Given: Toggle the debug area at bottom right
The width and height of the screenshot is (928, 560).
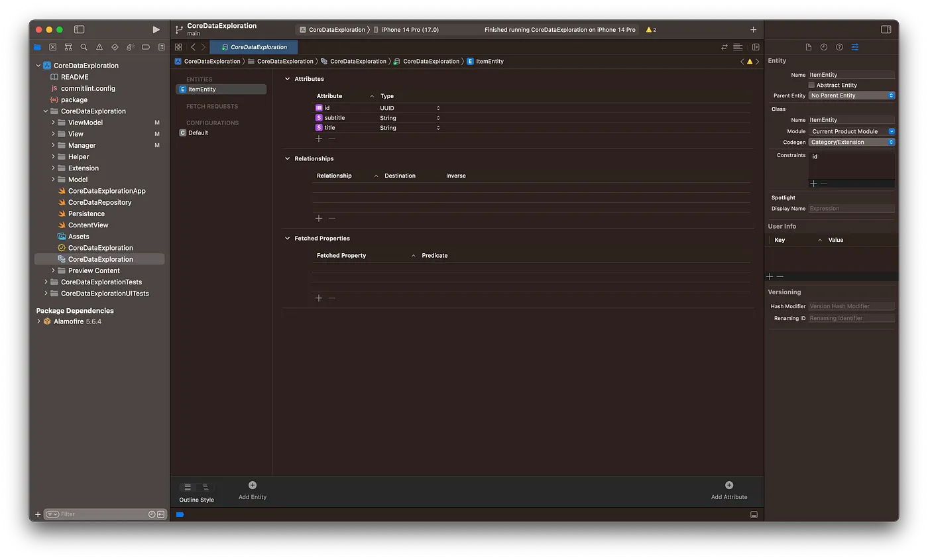Looking at the screenshot, I should [754, 514].
